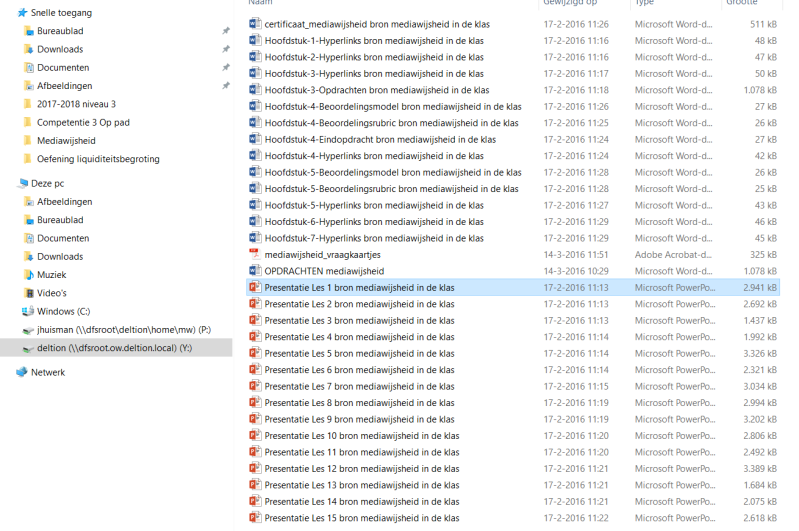Click the 14-3-2016 11:51 date cell

576,255
